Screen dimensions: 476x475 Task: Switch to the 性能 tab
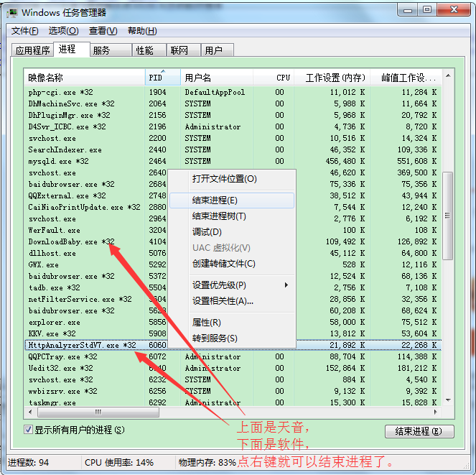pyautogui.click(x=144, y=50)
